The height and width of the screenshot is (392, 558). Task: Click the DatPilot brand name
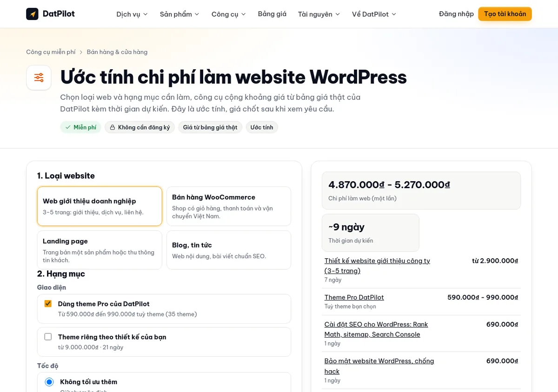pyautogui.click(x=59, y=14)
